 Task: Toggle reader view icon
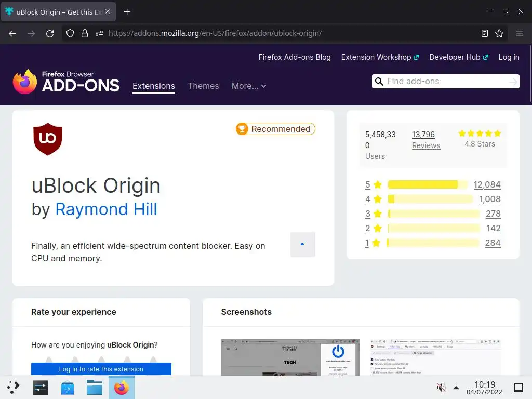pyautogui.click(x=485, y=33)
